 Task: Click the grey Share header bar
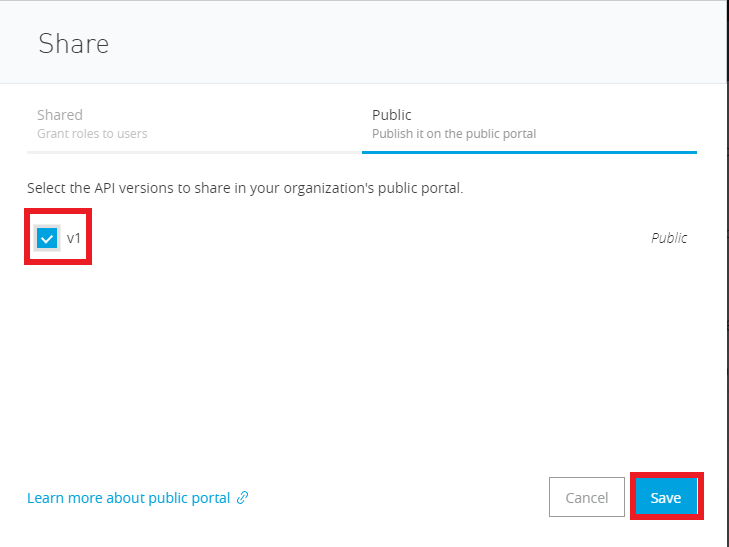[x=400, y=43]
